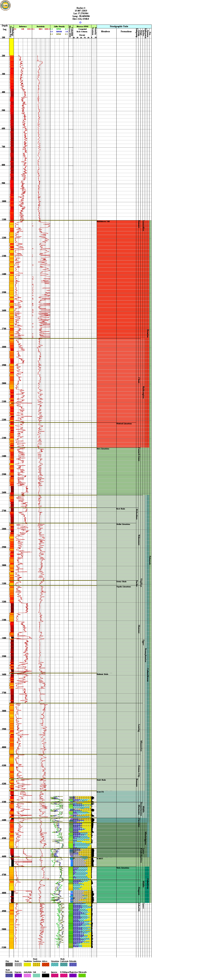Viewport: 197px width, 980px height.
Task: Click the 'Depth Log' column header
Action: point(5,27)
